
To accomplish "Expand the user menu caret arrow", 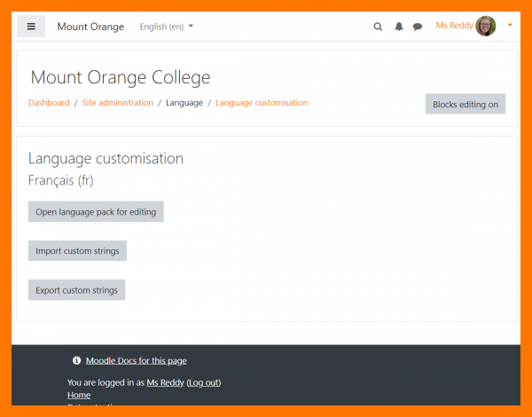I will coord(510,26).
